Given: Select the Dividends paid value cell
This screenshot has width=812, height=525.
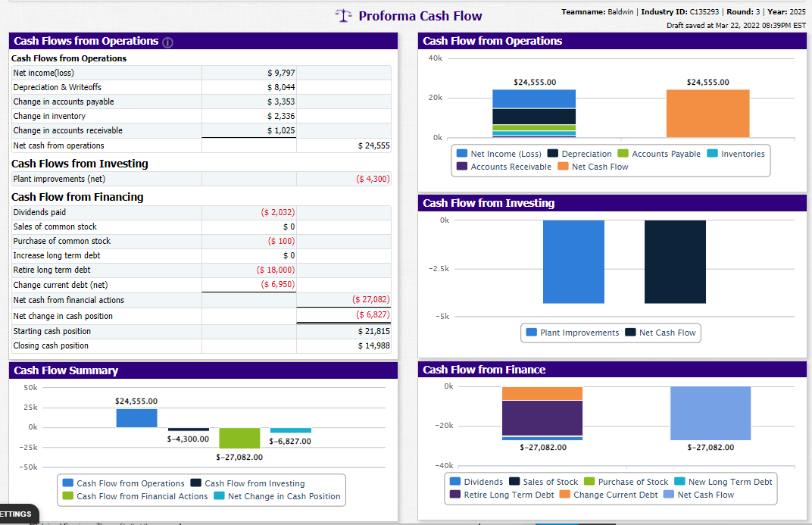Looking at the screenshot, I should pyautogui.click(x=249, y=212).
